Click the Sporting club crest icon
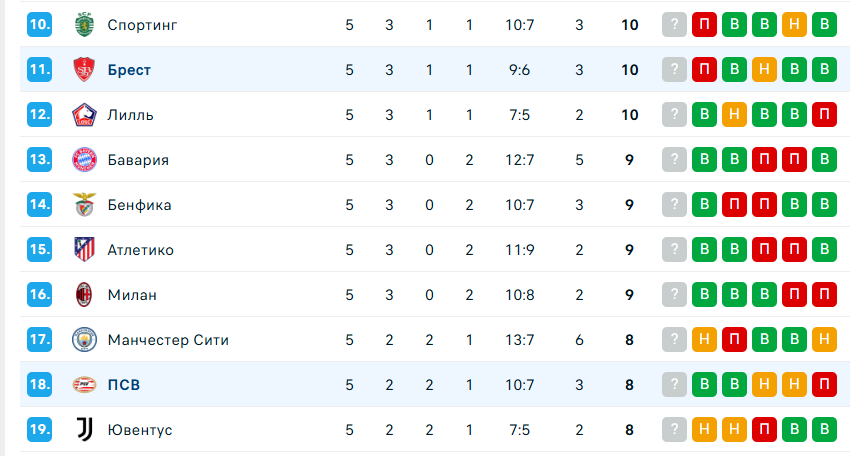Viewport: 857px width, 456px height. pos(83,25)
